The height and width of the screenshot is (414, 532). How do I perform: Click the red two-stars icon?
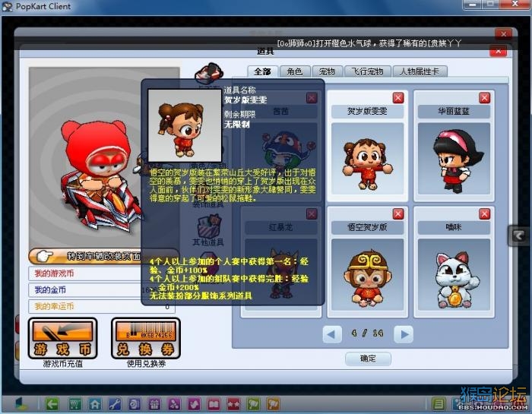pos(233,404)
